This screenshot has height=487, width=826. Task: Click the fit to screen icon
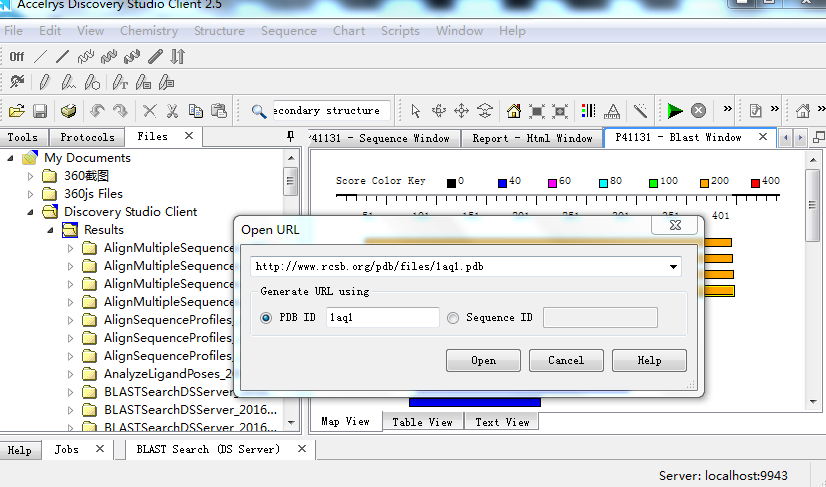537,111
